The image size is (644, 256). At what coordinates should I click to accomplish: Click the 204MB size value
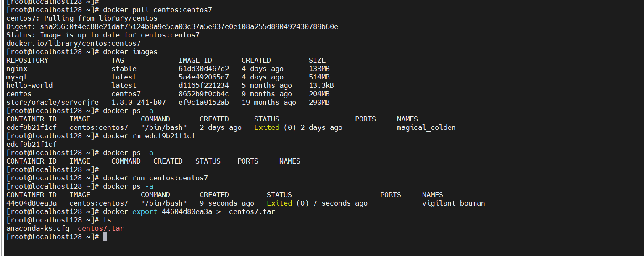point(319,94)
